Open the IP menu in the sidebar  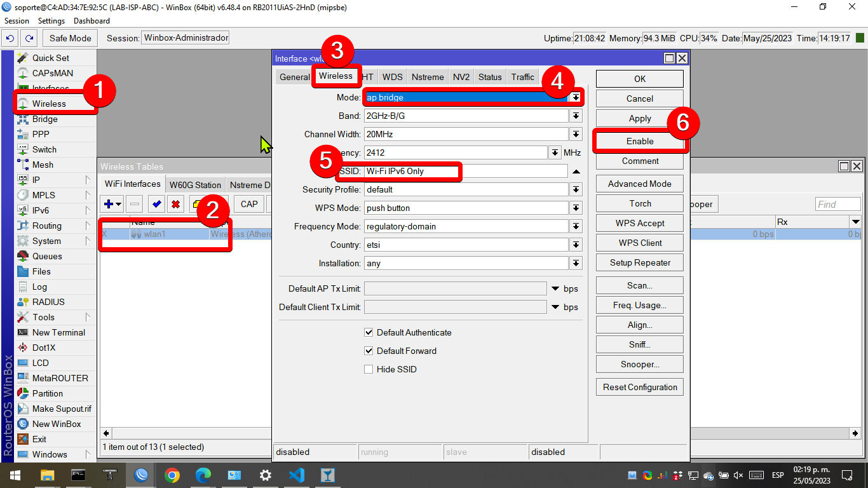(x=38, y=179)
